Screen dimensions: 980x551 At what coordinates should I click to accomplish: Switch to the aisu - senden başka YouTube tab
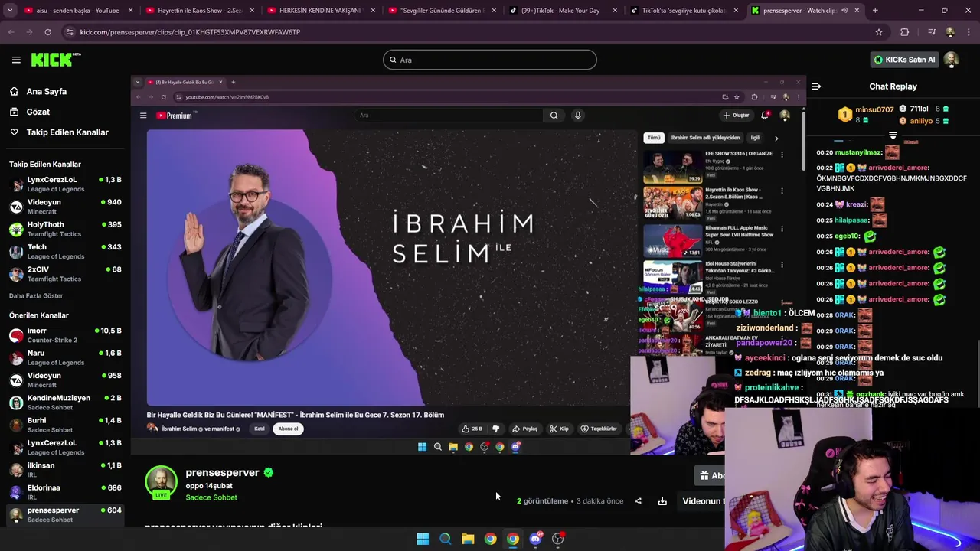tap(79, 11)
